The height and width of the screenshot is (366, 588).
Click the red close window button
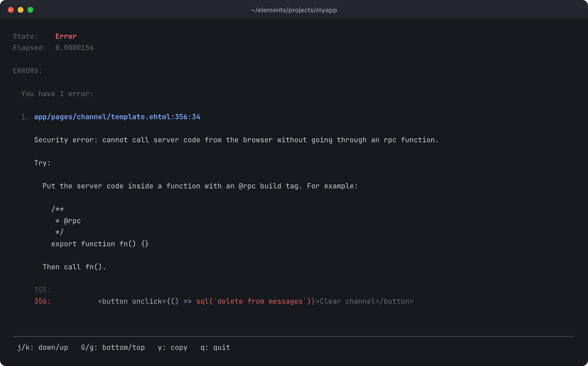[11, 10]
